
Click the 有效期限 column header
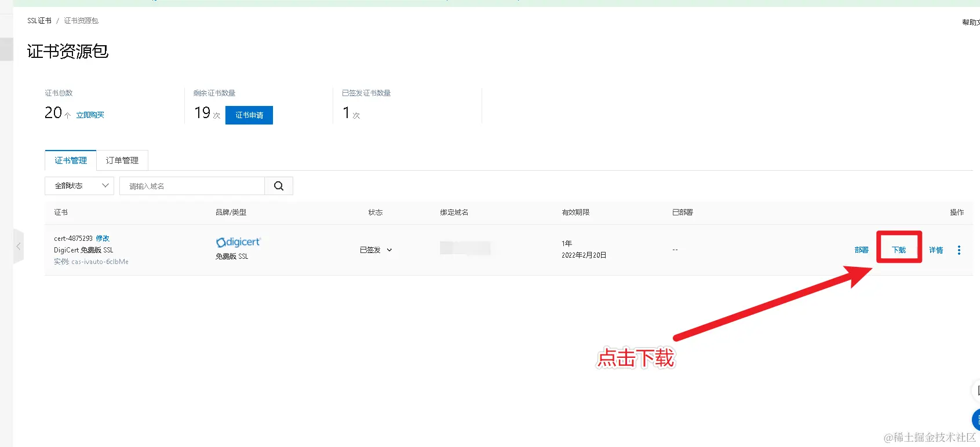click(x=575, y=212)
